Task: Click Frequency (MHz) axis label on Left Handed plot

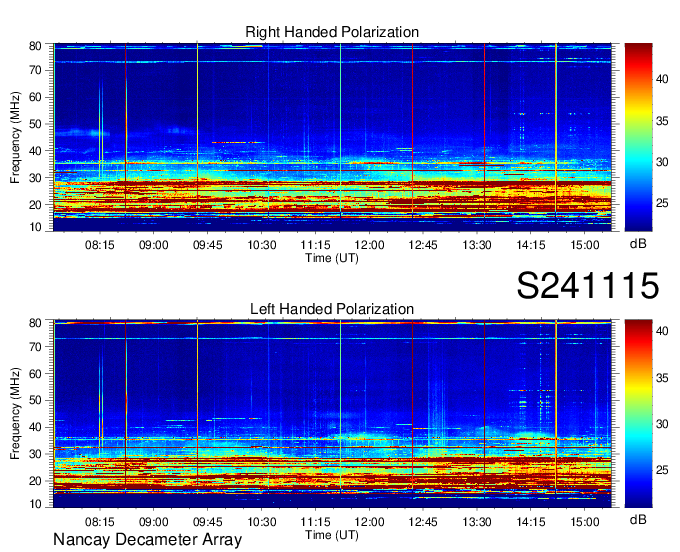Action: click(15, 414)
